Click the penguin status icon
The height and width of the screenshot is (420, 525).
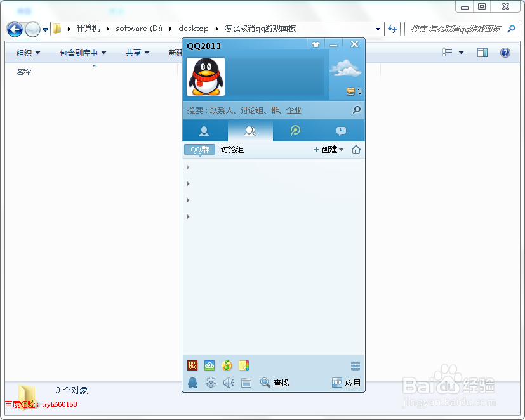point(192,383)
